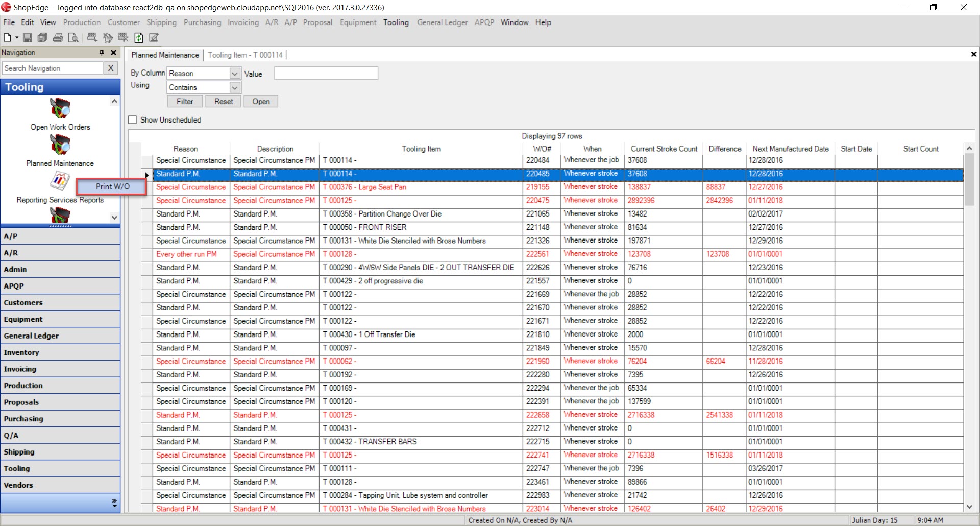Click the Edit note toolbar icon
Screen dimensions: 980x526
click(x=154, y=38)
